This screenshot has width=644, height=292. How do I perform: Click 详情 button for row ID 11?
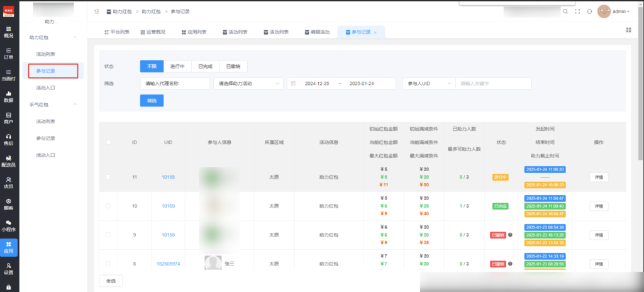click(x=599, y=177)
